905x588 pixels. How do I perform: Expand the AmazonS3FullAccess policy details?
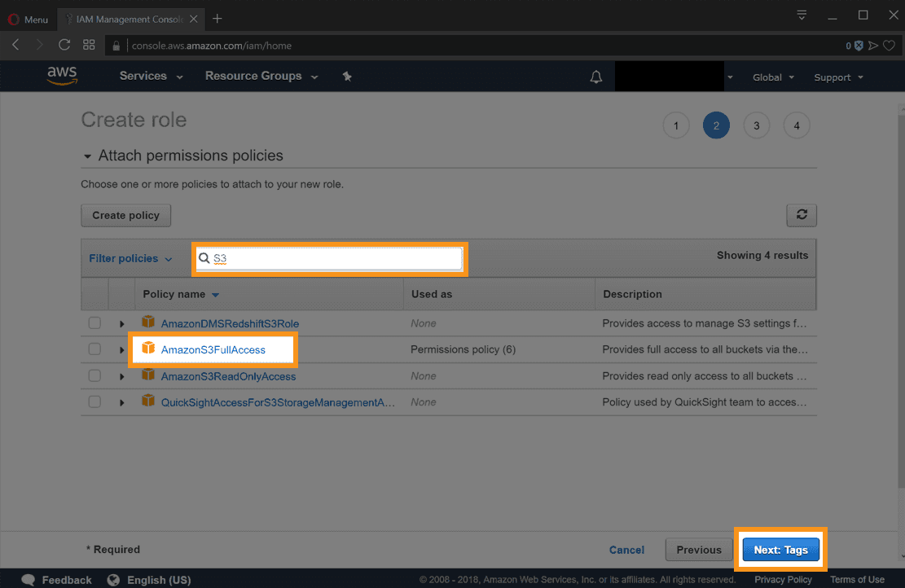pos(122,350)
